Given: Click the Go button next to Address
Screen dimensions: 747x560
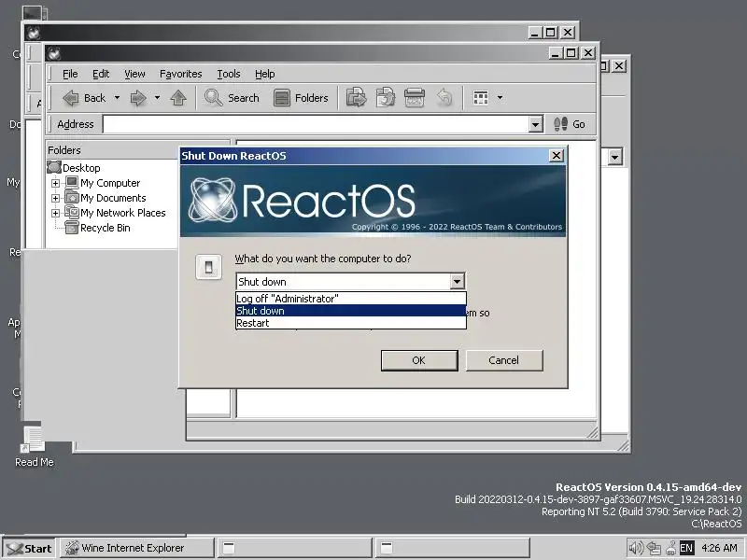Looking at the screenshot, I should (570, 124).
